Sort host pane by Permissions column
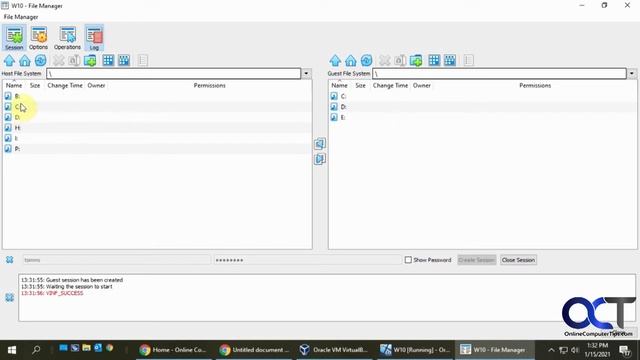640x360 pixels. [x=209, y=85]
